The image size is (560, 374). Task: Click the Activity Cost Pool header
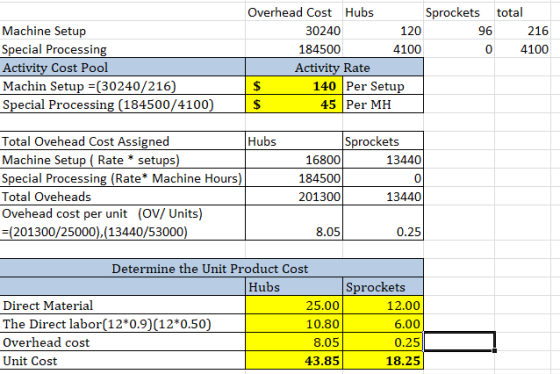[x=122, y=68]
